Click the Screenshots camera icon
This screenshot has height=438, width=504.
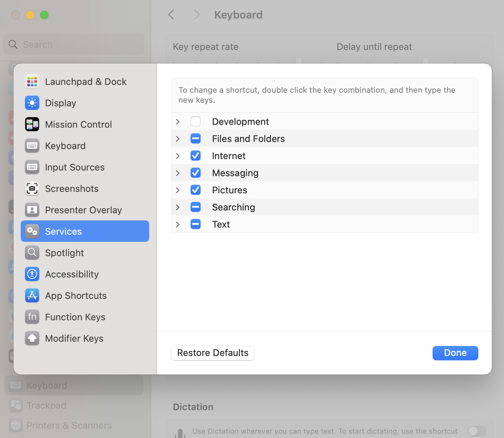pyautogui.click(x=32, y=188)
